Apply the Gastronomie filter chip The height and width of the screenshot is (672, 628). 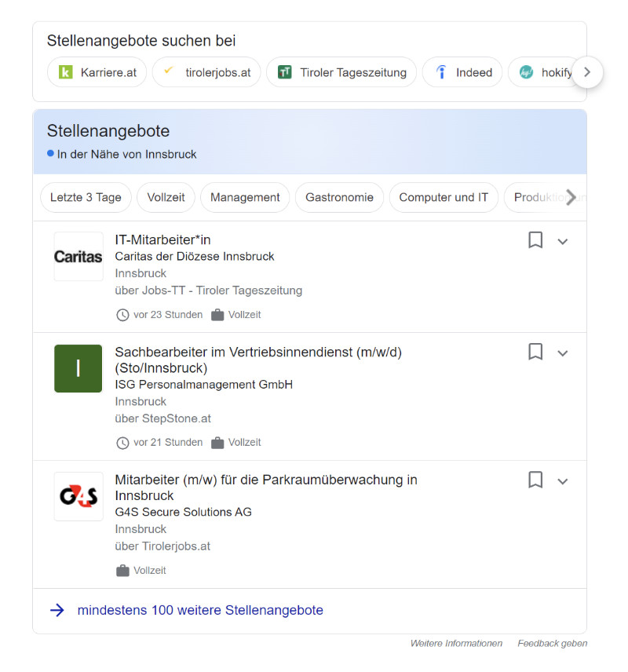pos(339,197)
